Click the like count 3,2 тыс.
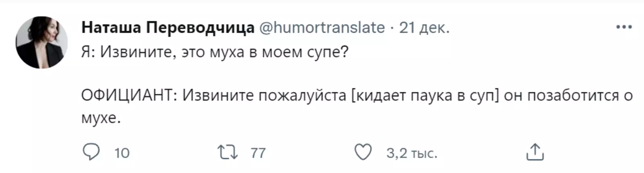644x173 pixels. (x=411, y=153)
